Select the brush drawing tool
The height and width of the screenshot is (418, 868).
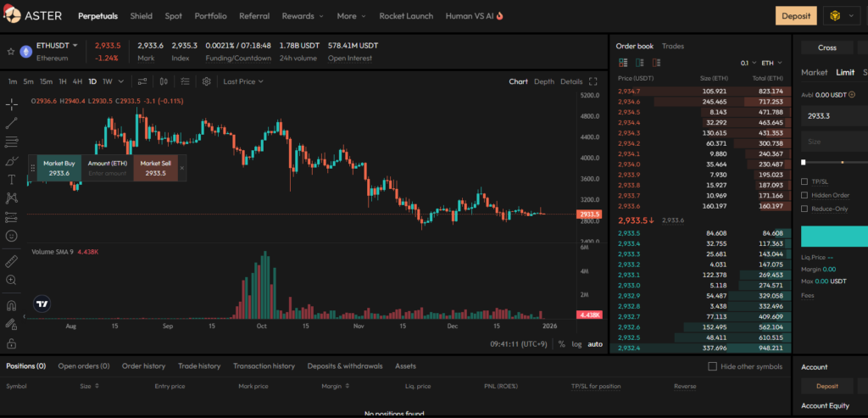11,161
